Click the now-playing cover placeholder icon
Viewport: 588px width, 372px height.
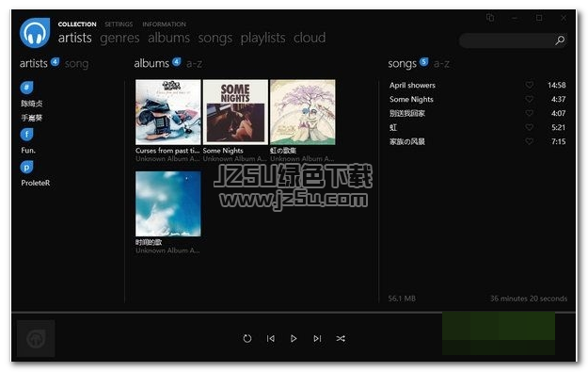36,339
